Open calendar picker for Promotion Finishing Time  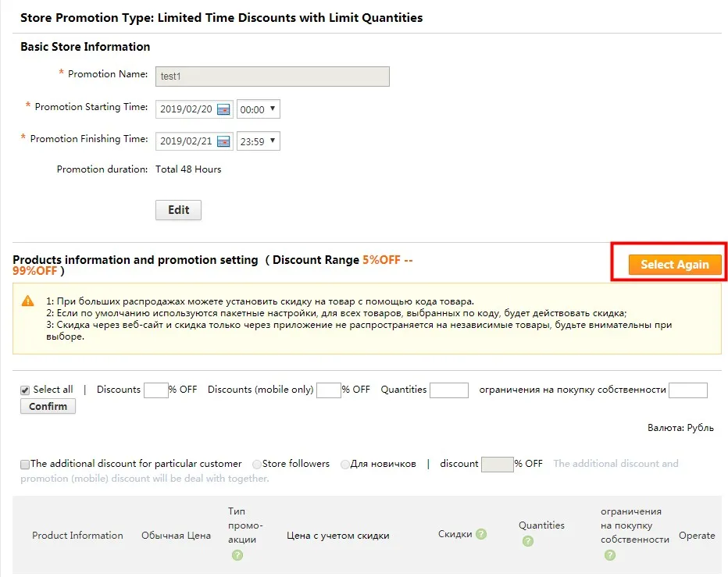(x=223, y=141)
